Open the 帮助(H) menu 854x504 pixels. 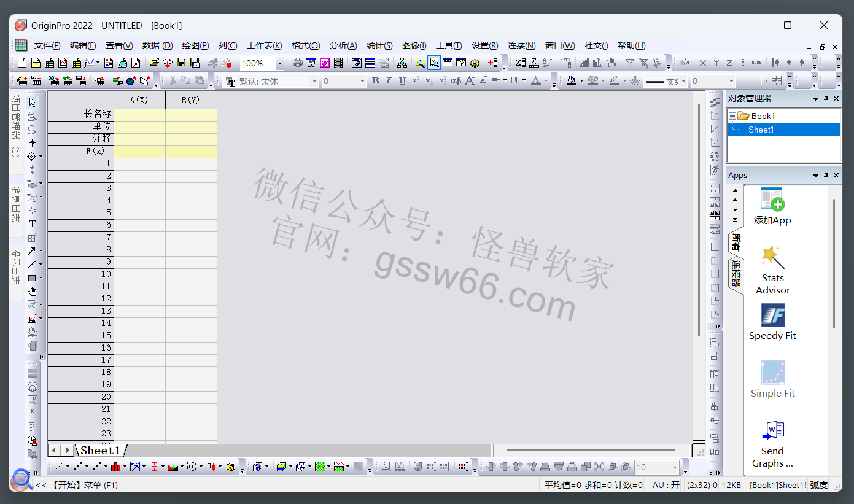click(632, 45)
